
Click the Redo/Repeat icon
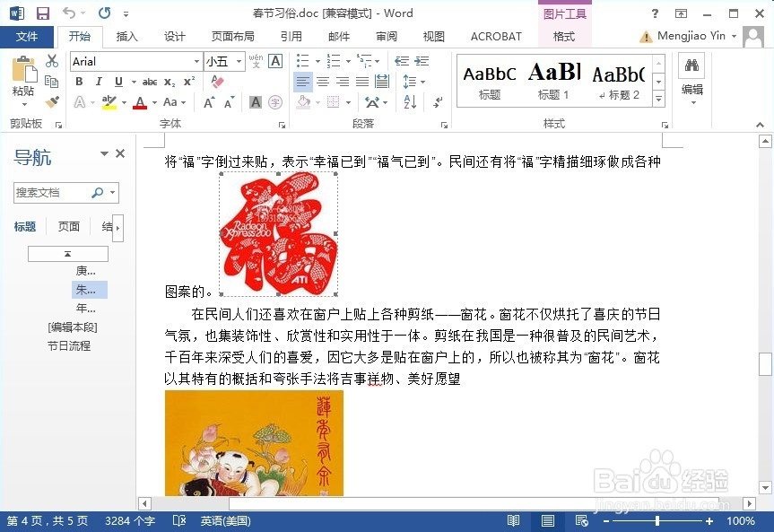(x=104, y=13)
